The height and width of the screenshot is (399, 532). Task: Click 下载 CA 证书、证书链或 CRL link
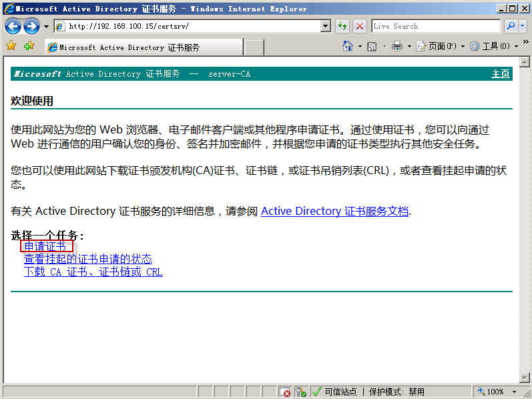tap(93, 272)
